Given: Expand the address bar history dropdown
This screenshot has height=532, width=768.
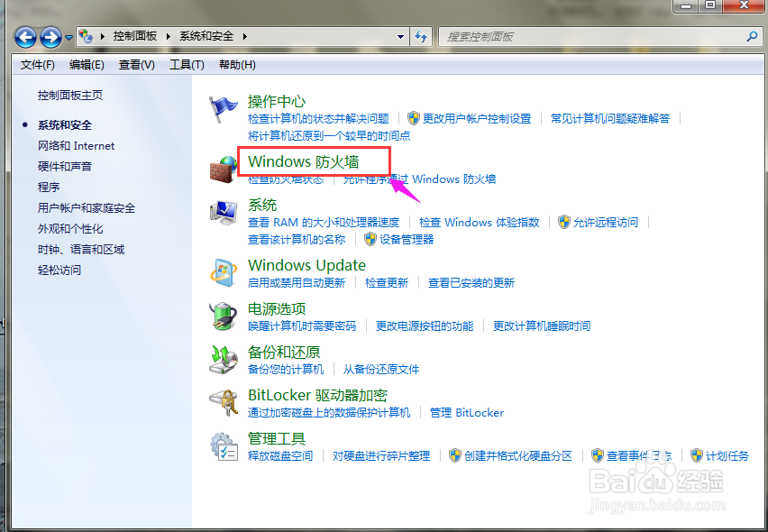Looking at the screenshot, I should (400, 37).
